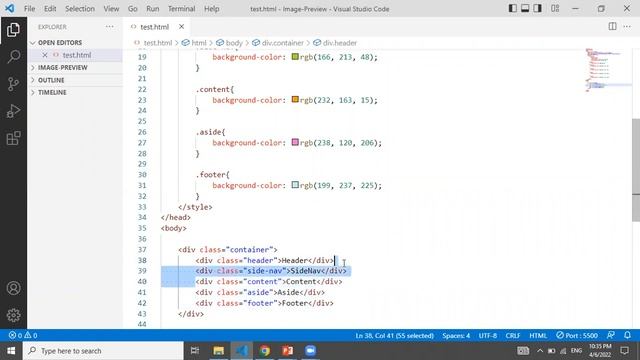The height and width of the screenshot is (360, 640).
Task: Click the errors and warnings status indicator
Action: coord(23,336)
